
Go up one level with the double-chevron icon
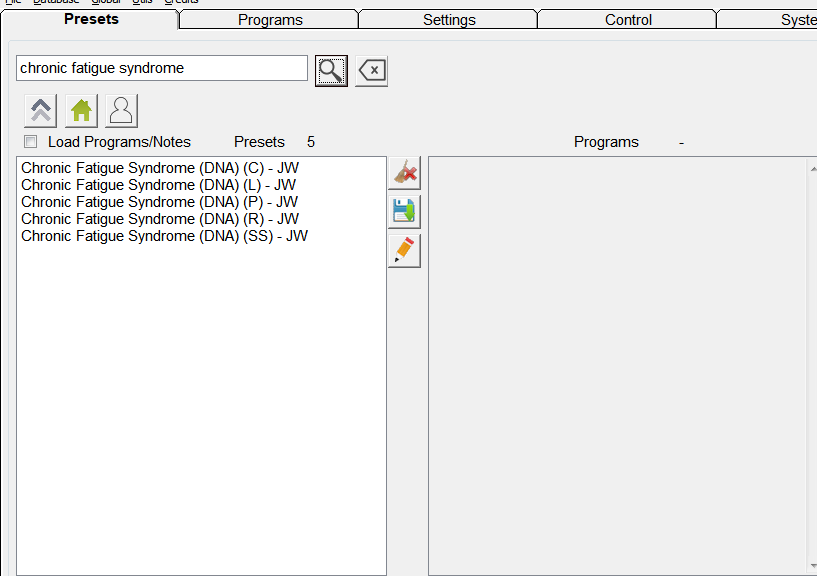[x=41, y=110]
